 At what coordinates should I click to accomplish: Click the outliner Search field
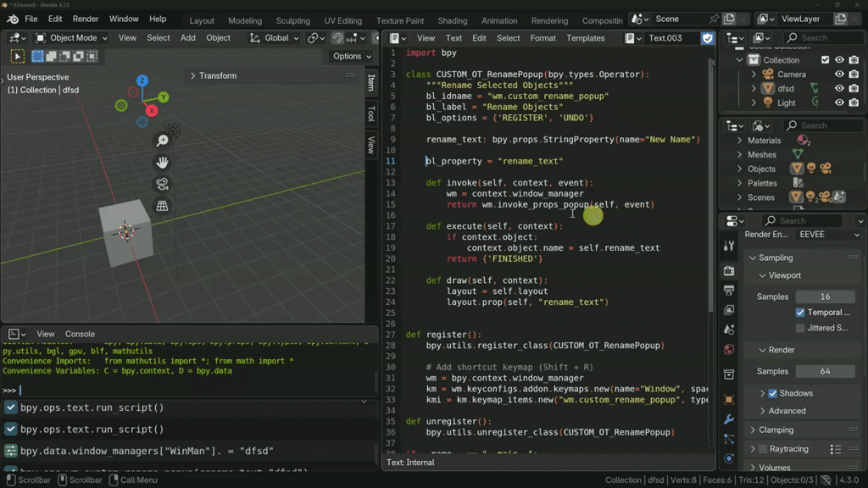(x=823, y=37)
